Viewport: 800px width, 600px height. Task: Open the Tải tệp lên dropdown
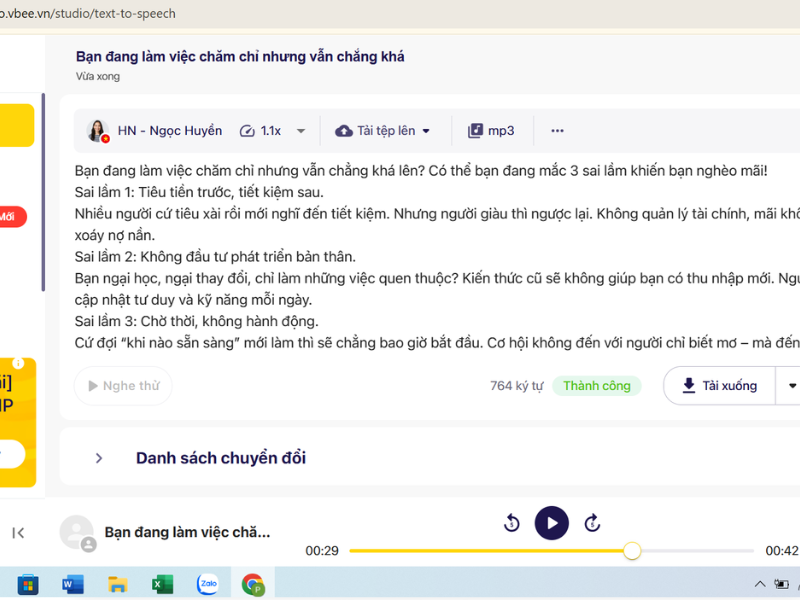(x=383, y=131)
